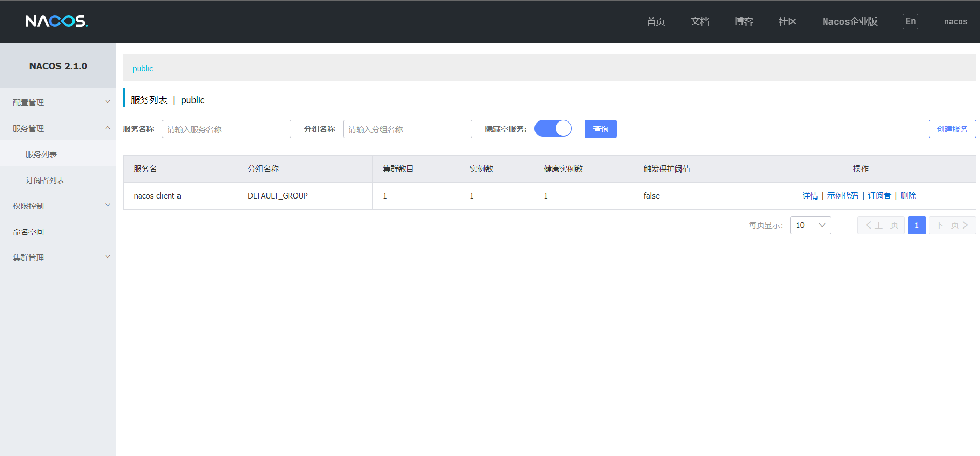Viewport: 980px width, 456px height.
Task: Click 删除 for nacos-client-a
Action: tap(908, 196)
